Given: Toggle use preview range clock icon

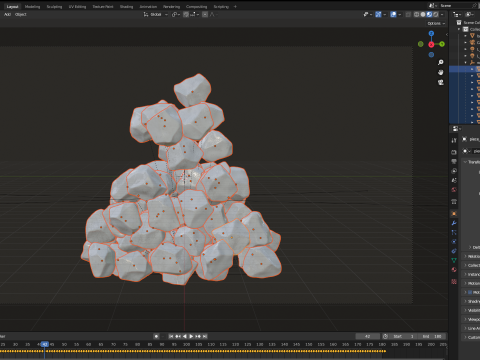Looking at the screenshot, I should click(x=385, y=336).
